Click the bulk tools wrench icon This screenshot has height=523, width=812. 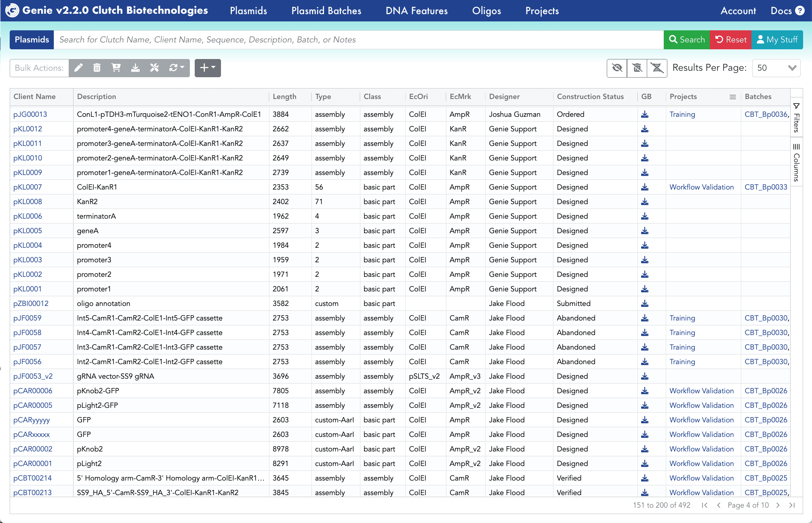[x=154, y=68]
